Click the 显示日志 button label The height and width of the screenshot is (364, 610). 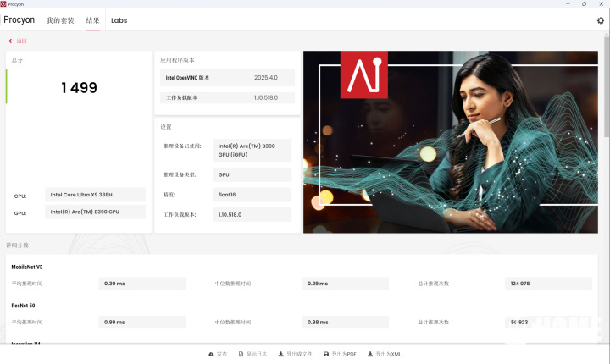click(x=257, y=354)
